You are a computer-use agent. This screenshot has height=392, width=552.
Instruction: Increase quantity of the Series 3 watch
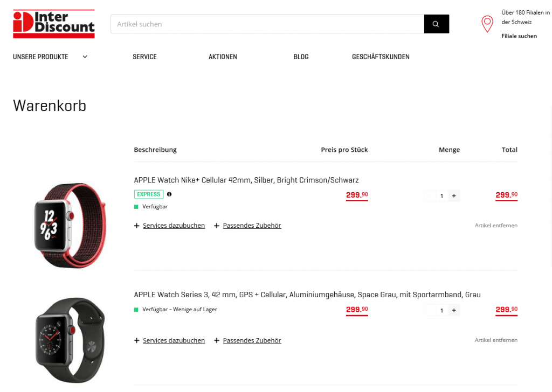tap(454, 310)
